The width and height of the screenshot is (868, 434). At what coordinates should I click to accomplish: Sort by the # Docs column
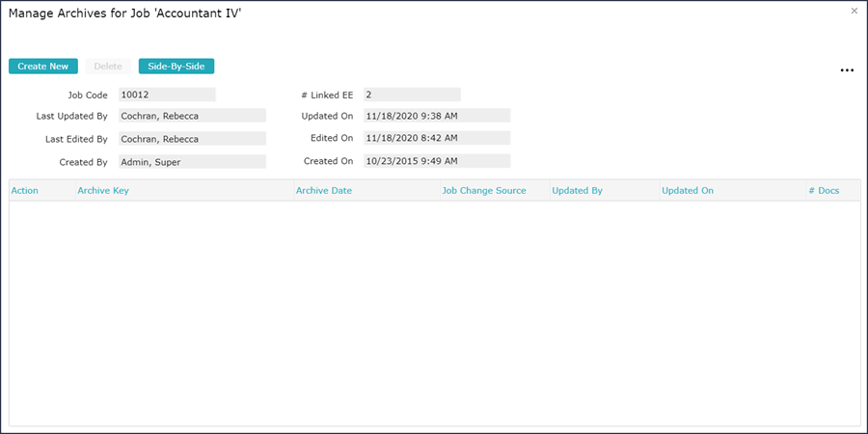point(824,191)
